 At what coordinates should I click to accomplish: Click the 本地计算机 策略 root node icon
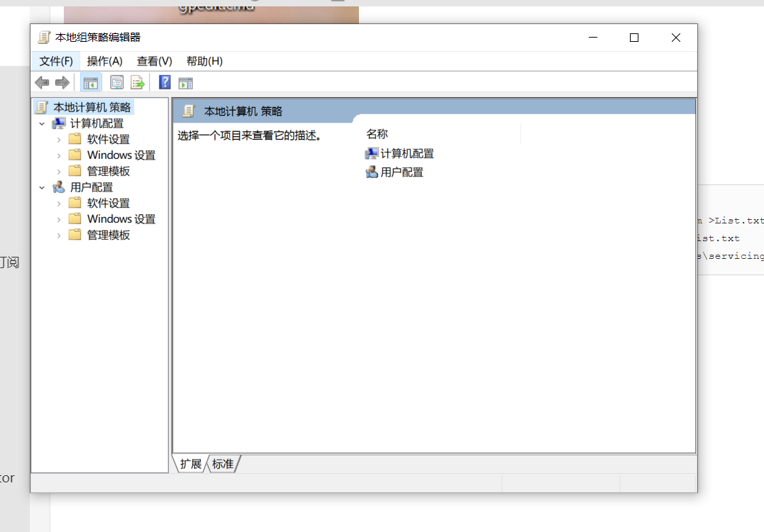click(42, 107)
